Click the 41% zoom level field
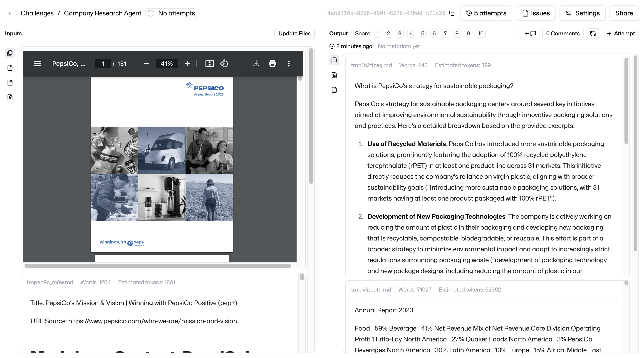 click(x=167, y=64)
